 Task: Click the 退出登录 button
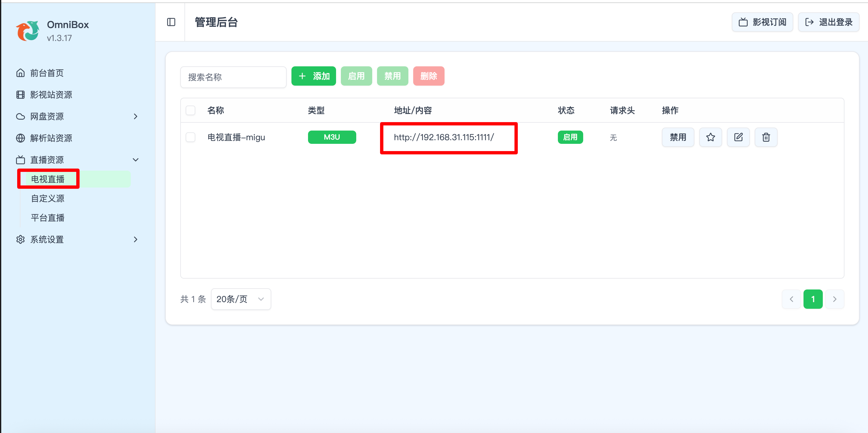828,22
